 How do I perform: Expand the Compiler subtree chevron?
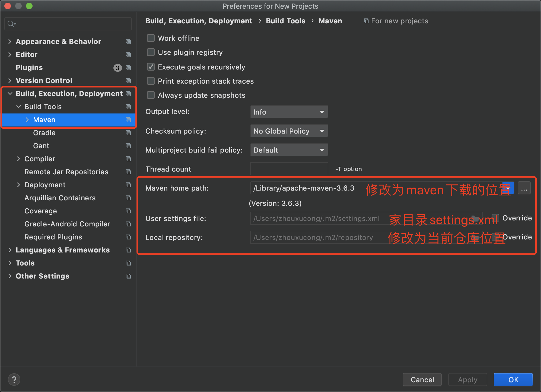[x=18, y=159]
